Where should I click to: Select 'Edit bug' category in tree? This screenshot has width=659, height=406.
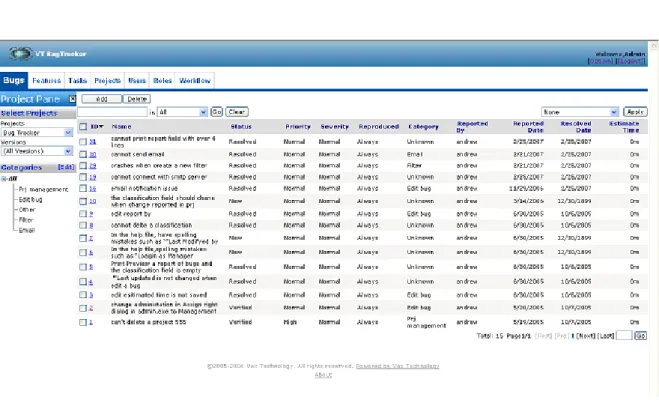coord(30,200)
